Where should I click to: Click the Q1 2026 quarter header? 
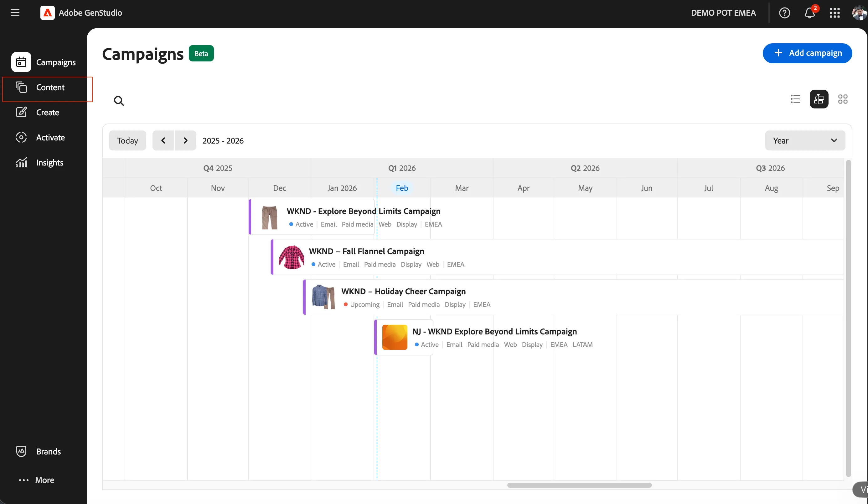402,168
